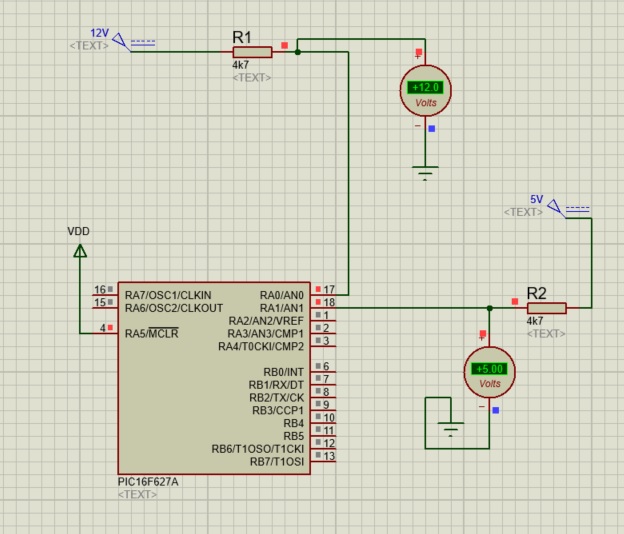The height and width of the screenshot is (534, 624).
Task: Click pin number 4 on the PIC
Action: coord(103,328)
